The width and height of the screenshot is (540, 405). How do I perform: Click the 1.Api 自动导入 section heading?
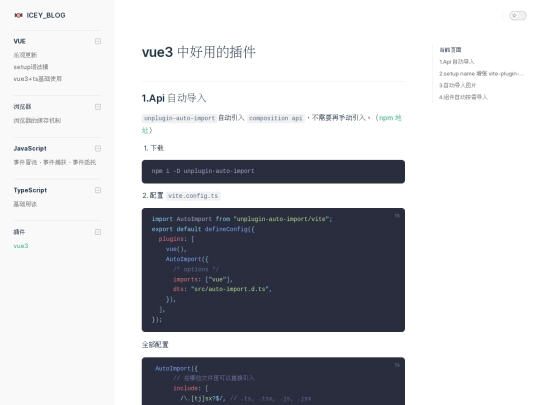point(174,98)
